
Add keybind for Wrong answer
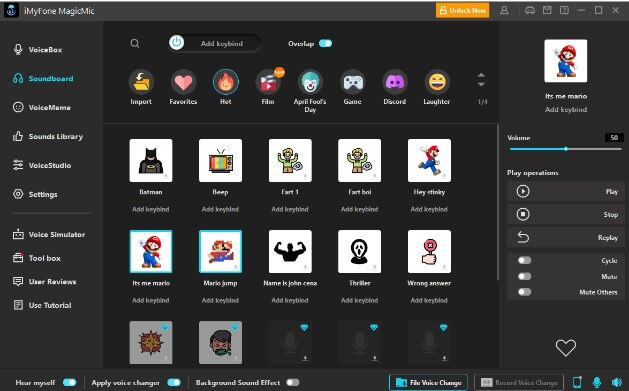(x=429, y=300)
